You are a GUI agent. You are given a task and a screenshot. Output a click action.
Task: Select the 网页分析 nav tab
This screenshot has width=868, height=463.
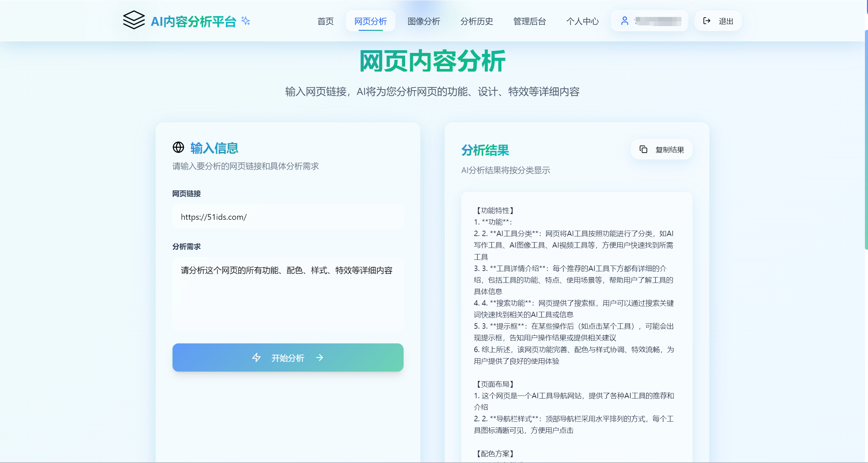[x=370, y=21]
